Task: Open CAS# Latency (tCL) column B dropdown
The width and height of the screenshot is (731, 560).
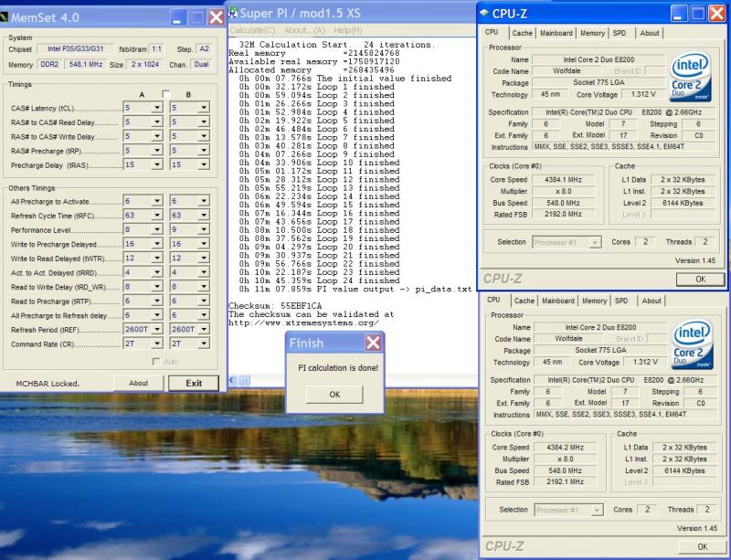Action: coord(204,108)
